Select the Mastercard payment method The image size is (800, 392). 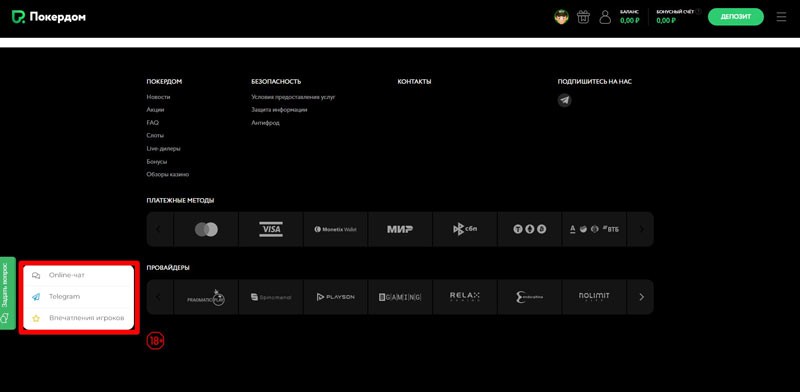206,230
